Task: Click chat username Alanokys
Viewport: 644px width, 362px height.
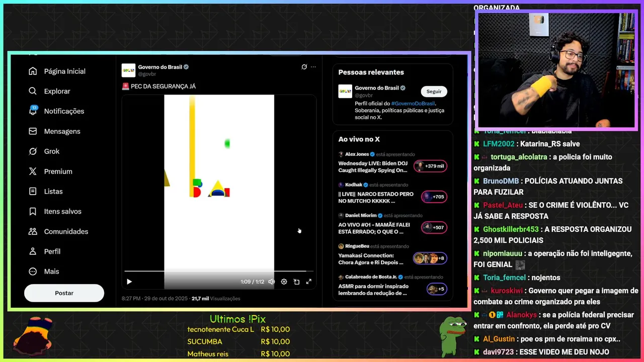Action: (521, 315)
